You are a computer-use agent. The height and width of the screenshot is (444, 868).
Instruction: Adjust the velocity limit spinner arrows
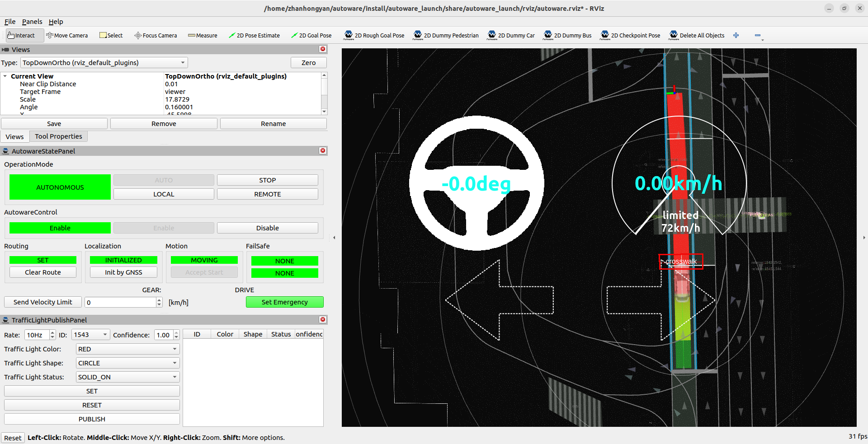tap(159, 302)
